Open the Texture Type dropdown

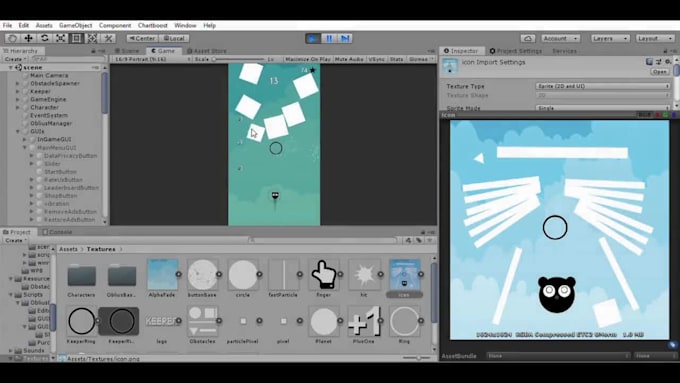pos(603,86)
